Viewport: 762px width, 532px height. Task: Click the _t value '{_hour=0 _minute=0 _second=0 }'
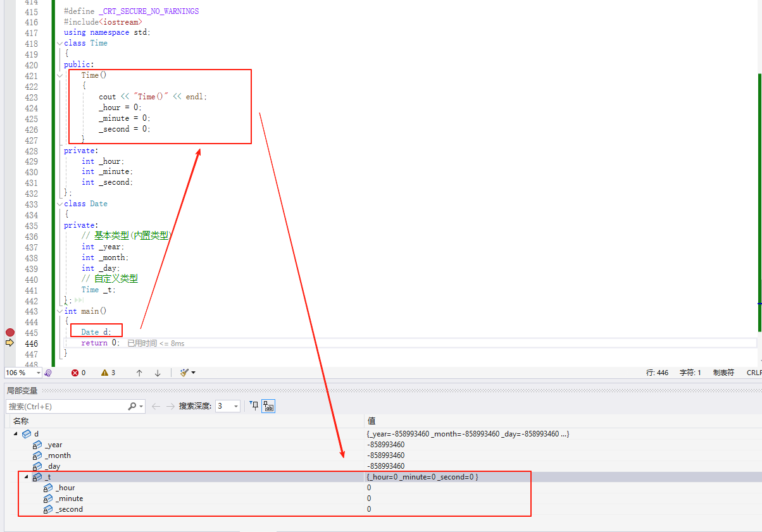point(422,477)
